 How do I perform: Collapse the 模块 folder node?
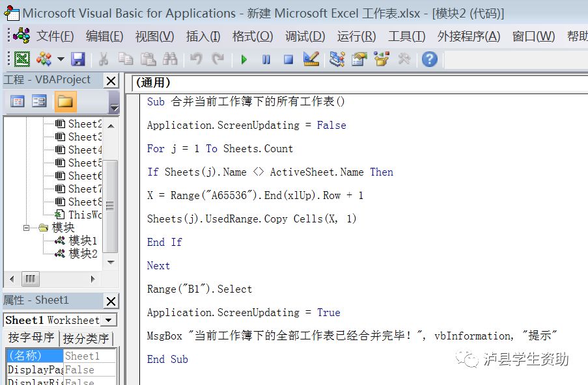coord(26,228)
